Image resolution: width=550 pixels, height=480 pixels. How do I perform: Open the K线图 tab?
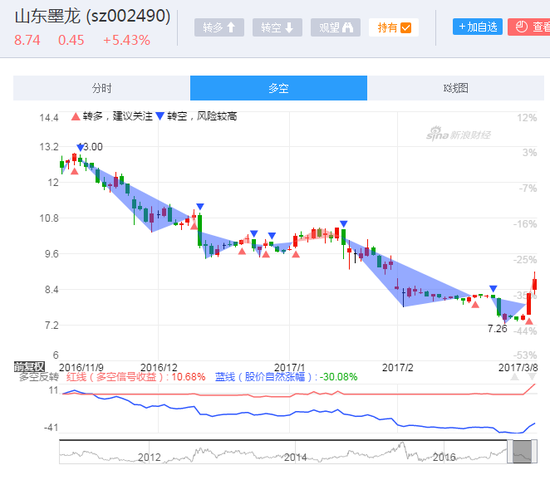(x=456, y=88)
